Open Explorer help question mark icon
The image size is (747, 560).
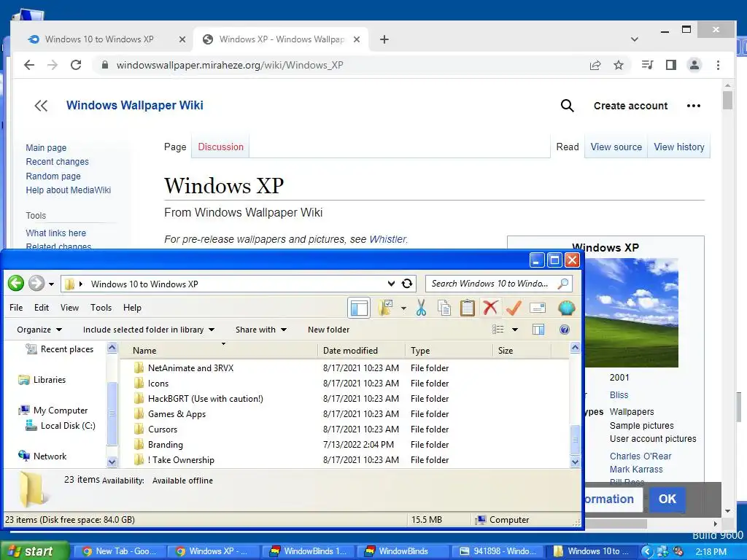565,330
